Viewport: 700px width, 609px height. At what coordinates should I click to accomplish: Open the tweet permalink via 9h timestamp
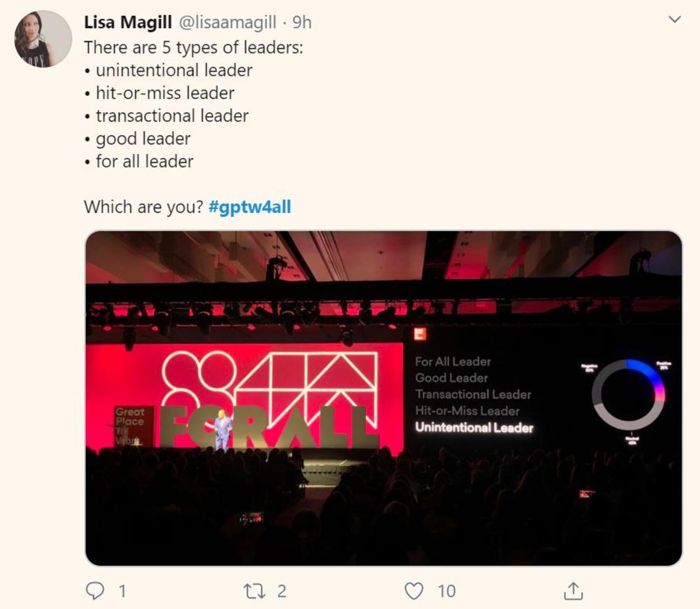302,22
